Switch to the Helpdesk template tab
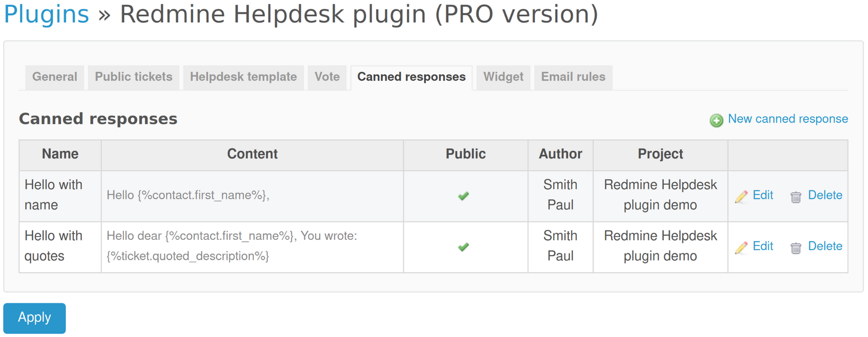The width and height of the screenshot is (868, 337). [x=243, y=77]
